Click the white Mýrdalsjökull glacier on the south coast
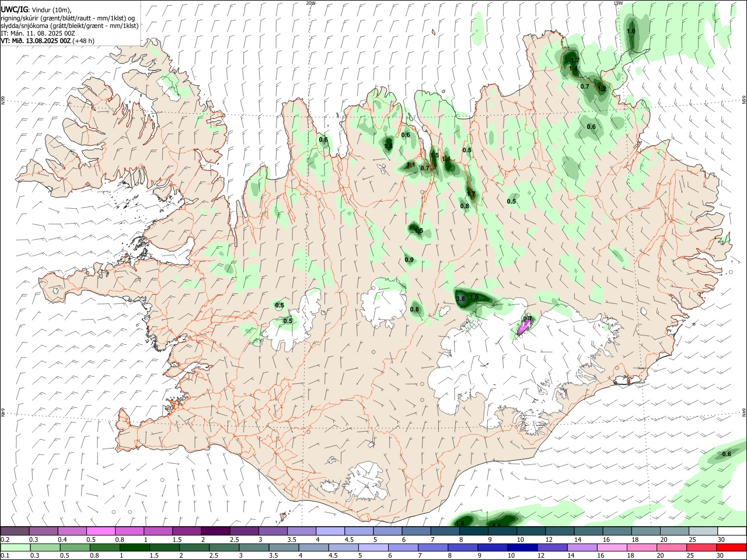 coord(366,481)
